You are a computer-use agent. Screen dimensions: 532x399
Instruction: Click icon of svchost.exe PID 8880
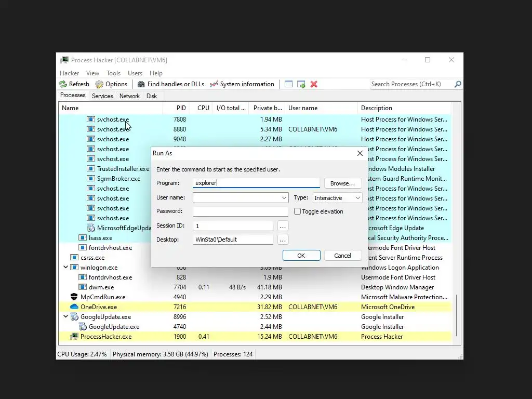[x=90, y=129]
